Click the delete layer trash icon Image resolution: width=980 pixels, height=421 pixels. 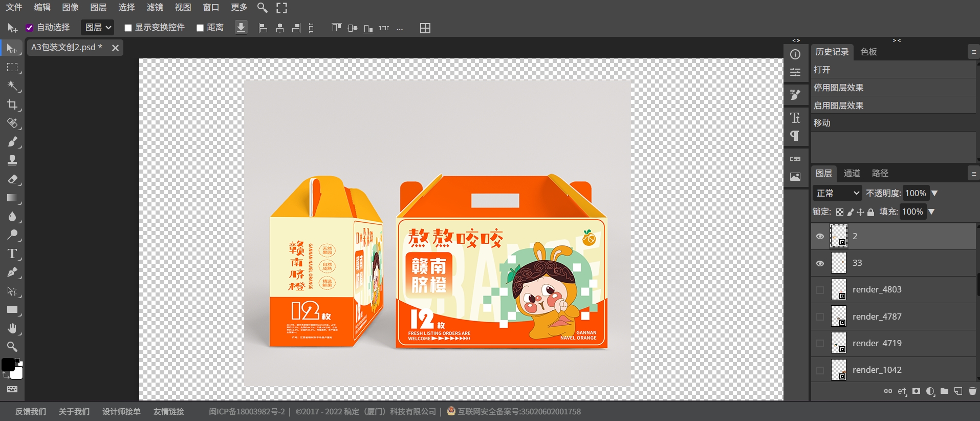pos(972,391)
